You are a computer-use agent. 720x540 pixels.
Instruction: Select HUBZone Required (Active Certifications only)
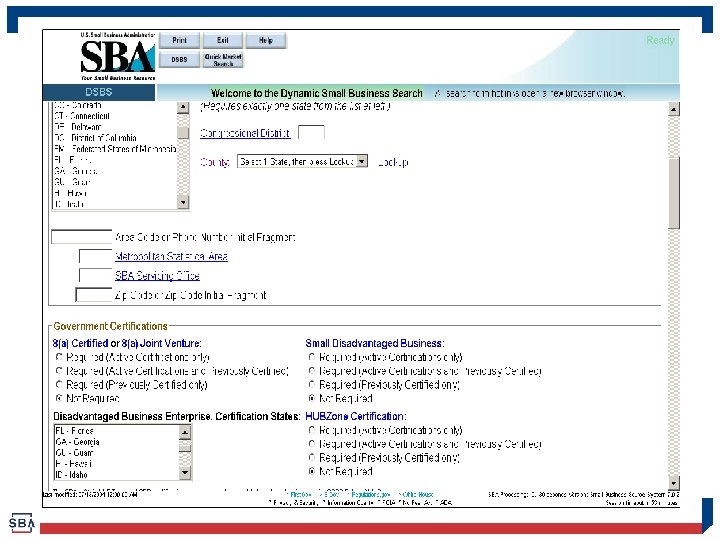coord(312,430)
